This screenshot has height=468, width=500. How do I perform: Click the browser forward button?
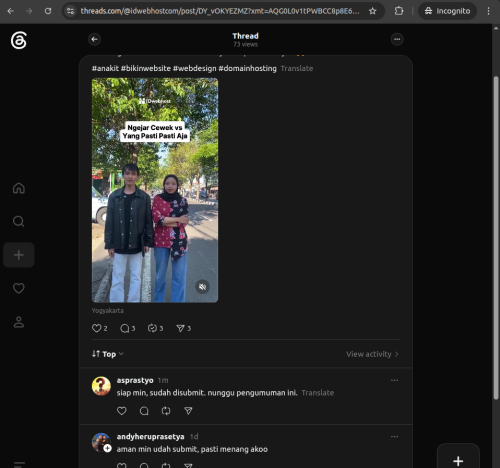point(29,11)
